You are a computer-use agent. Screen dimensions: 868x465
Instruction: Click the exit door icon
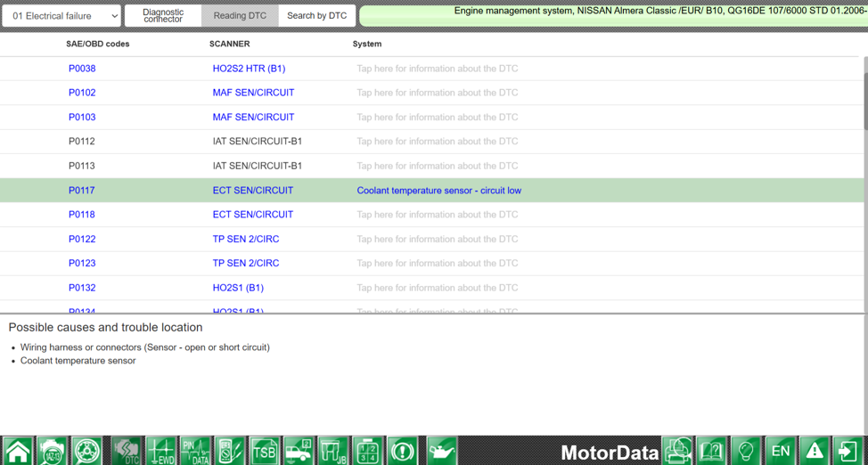(x=849, y=451)
